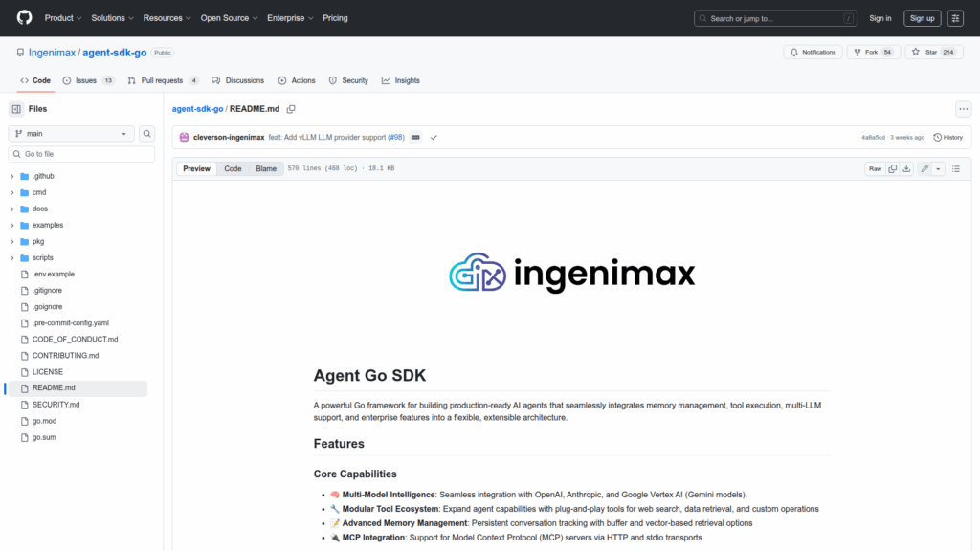Open the CODE_OF_CONDUCT.md file

[75, 340]
